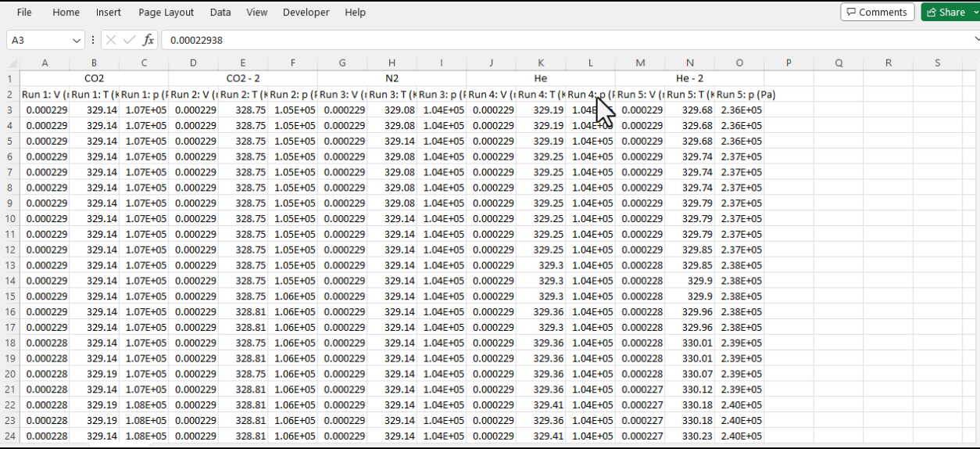Image resolution: width=980 pixels, height=449 pixels.
Task: Open the File menu
Action: pos(24,13)
